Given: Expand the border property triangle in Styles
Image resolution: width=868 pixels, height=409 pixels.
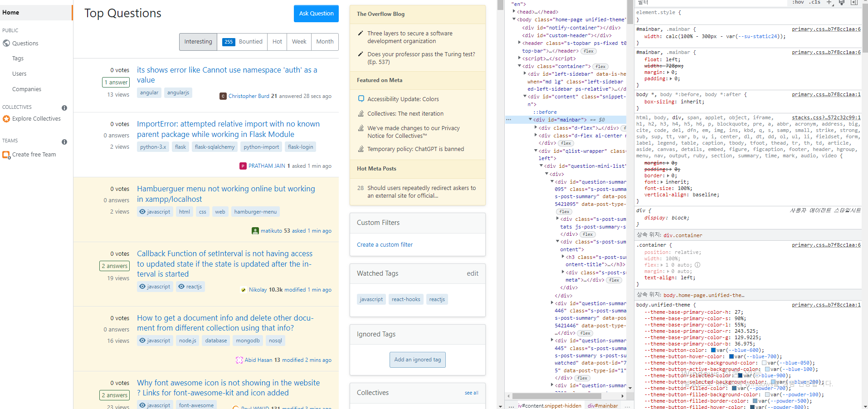Looking at the screenshot, I should (x=668, y=176).
